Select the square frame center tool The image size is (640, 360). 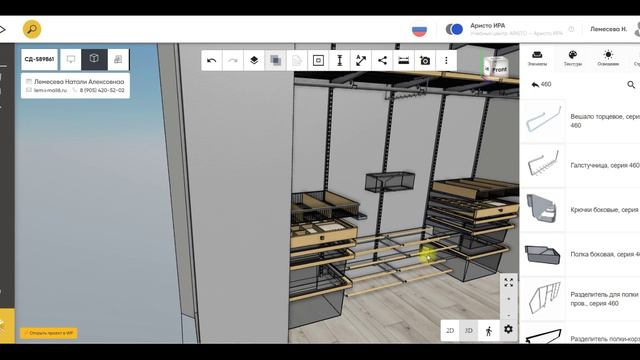point(318,61)
